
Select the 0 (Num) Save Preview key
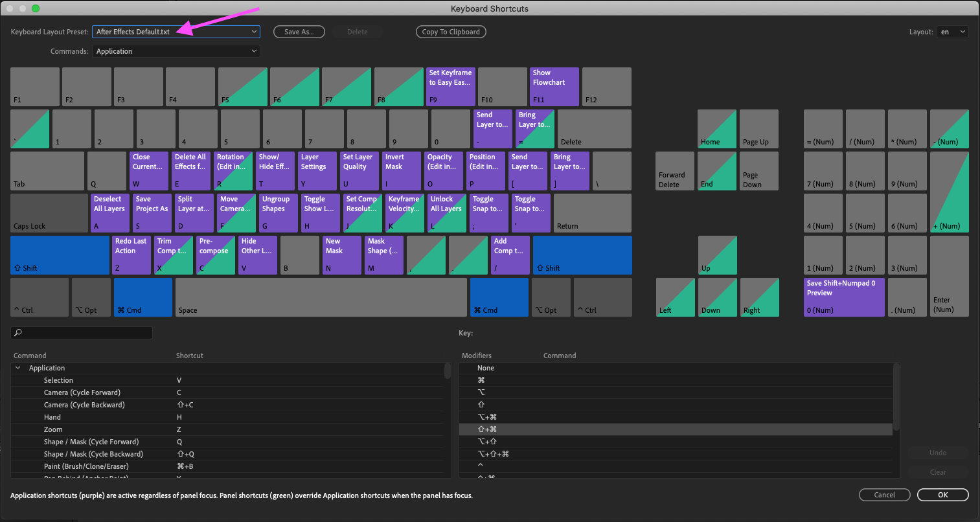[844, 297]
